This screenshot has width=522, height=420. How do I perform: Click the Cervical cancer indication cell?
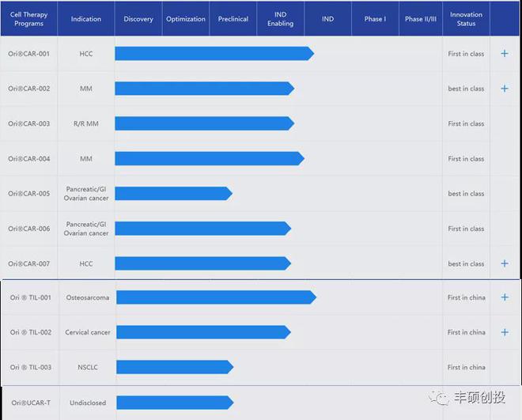click(x=88, y=332)
